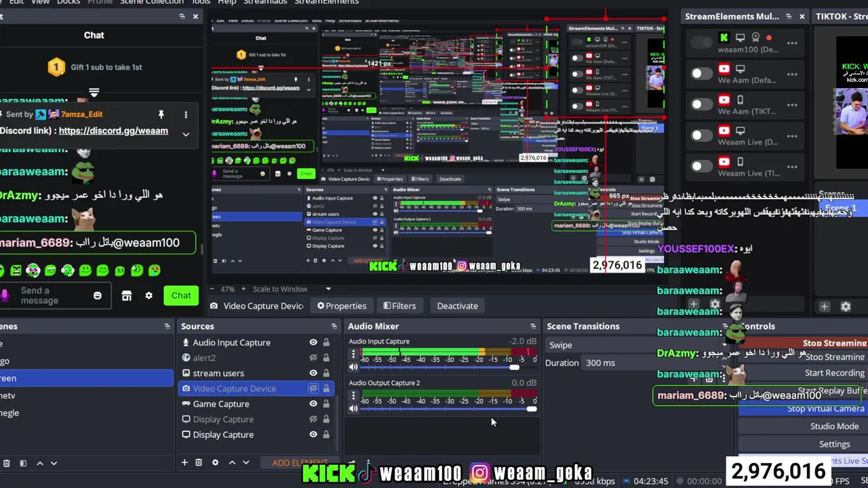
Task: Click the pin icon on pinned chat message
Action: pos(161,115)
